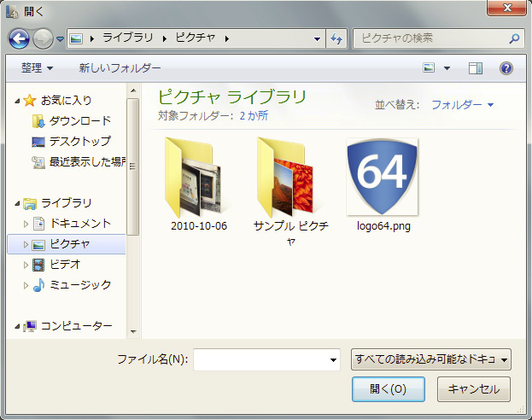
Task: Select the logo64.png file thumbnail
Action: tap(382, 176)
